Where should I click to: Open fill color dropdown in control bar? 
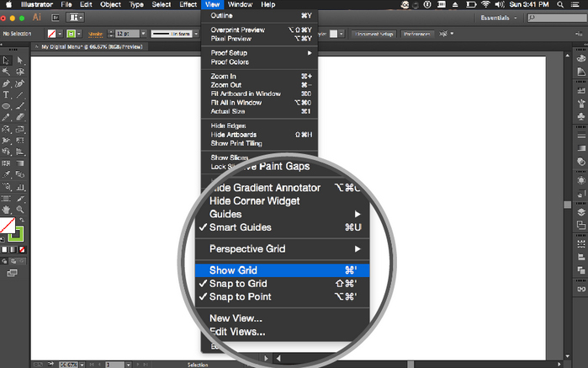pos(60,34)
